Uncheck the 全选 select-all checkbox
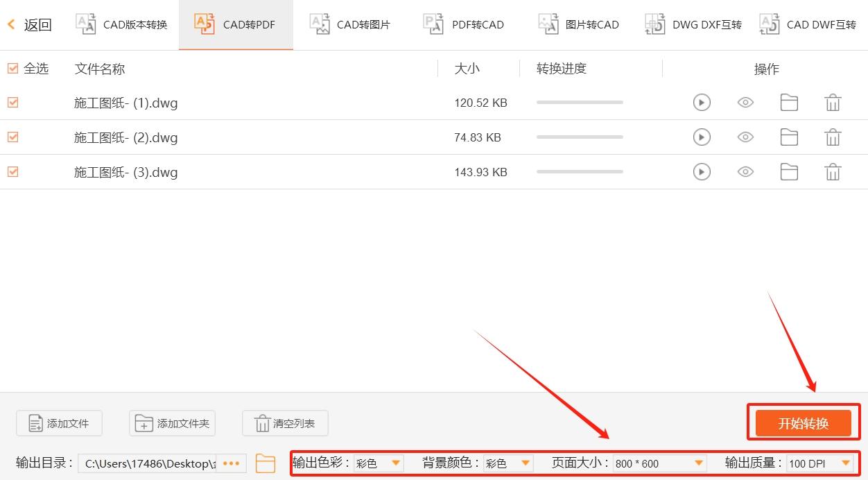This screenshot has width=868, height=480. point(12,69)
